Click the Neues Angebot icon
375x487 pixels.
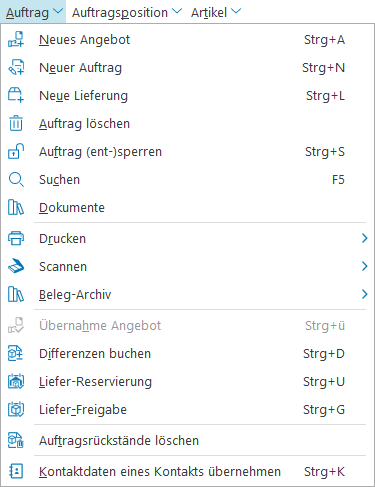click(x=16, y=39)
